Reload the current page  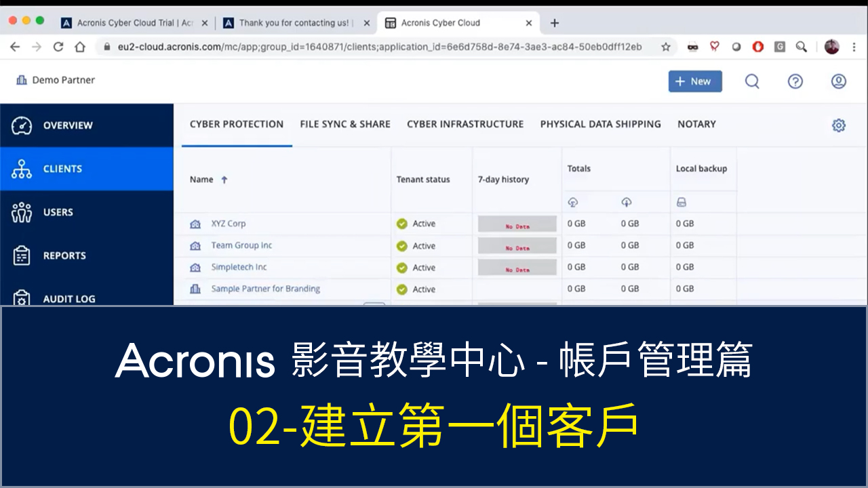pyautogui.click(x=58, y=47)
